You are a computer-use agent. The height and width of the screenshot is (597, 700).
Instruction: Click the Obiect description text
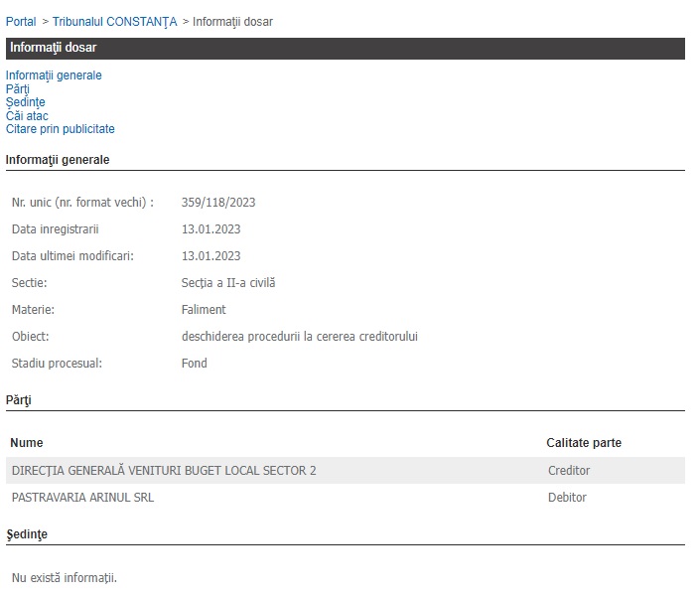(299, 337)
